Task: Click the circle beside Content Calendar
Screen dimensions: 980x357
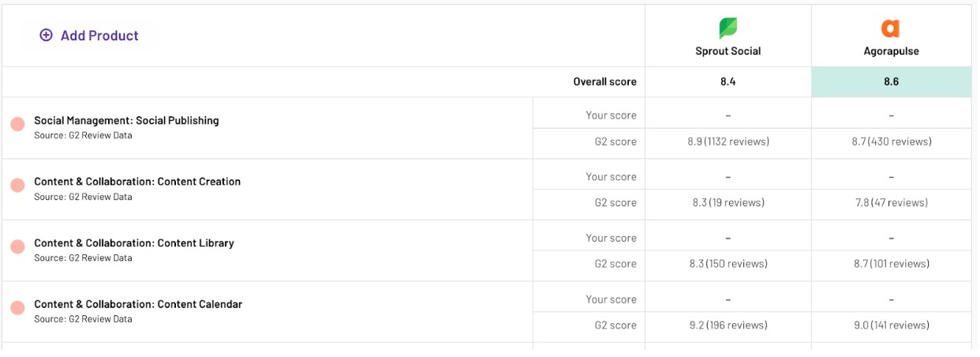Action: pyautogui.click(x=17, y=308)
